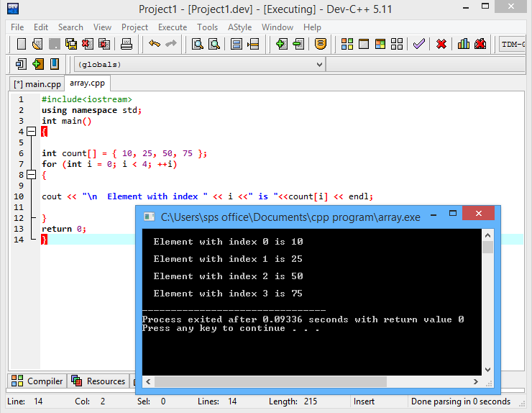Select the array.cpp editor tab
Viewport: 532px width, 413px height.
87,83
